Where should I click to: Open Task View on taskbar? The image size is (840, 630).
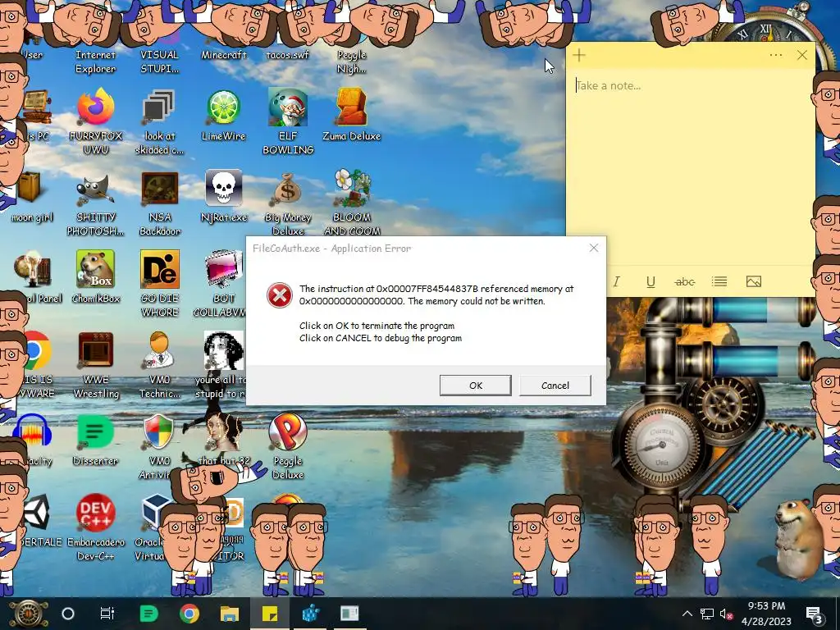click(107, 614)
